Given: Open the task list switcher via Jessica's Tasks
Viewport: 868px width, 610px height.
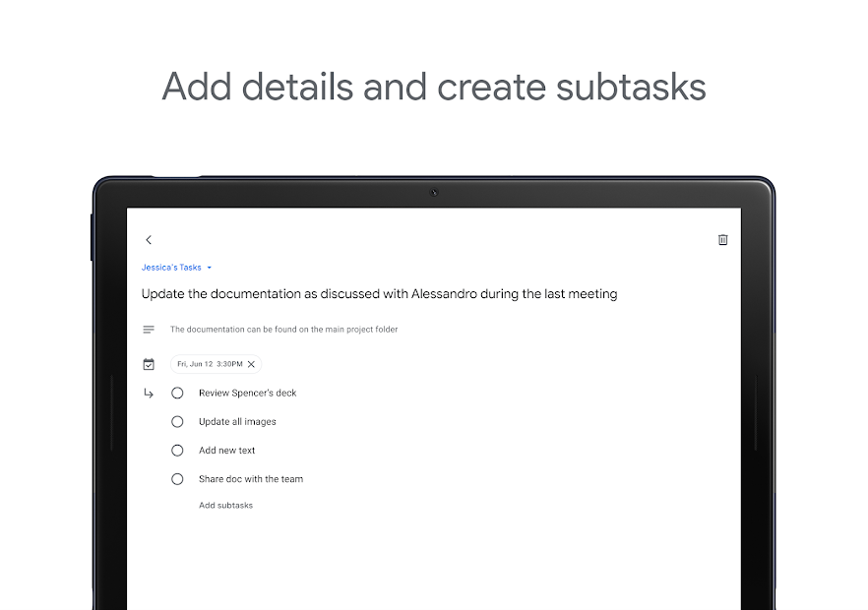Looking at the screenshot, I should click(171, 267).
